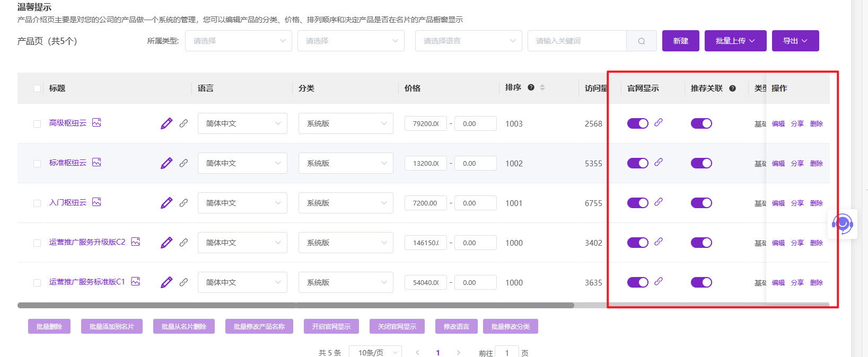Open the customer service headset icon
868x357 pixels.
pos(842,224)
